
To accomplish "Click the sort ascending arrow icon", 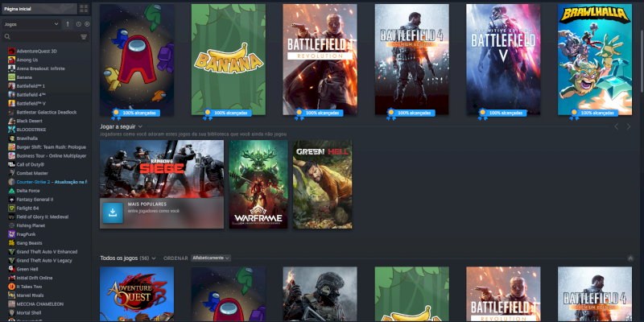I will pyautogui.click(x=68, y=24).
